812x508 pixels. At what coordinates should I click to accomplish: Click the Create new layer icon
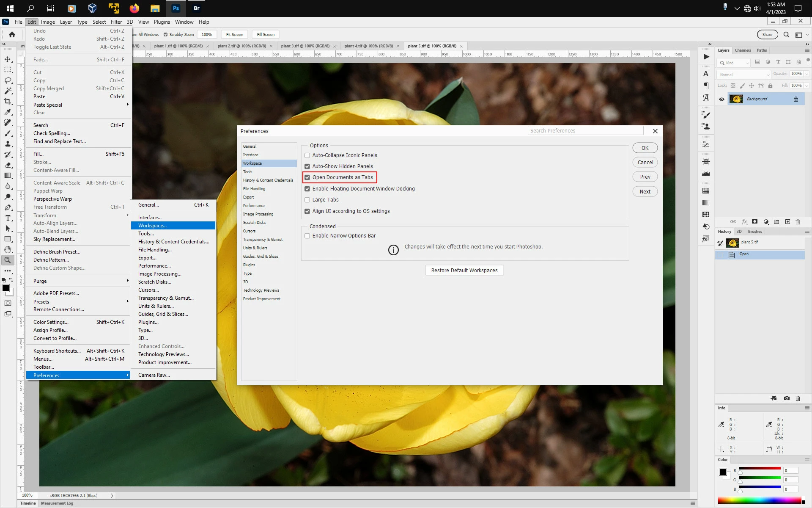coord(787,222)
